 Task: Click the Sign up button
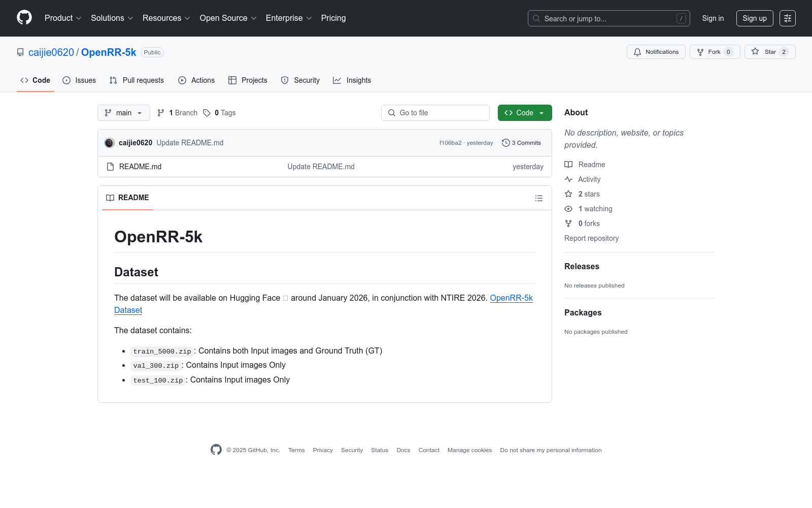(755, 18)
